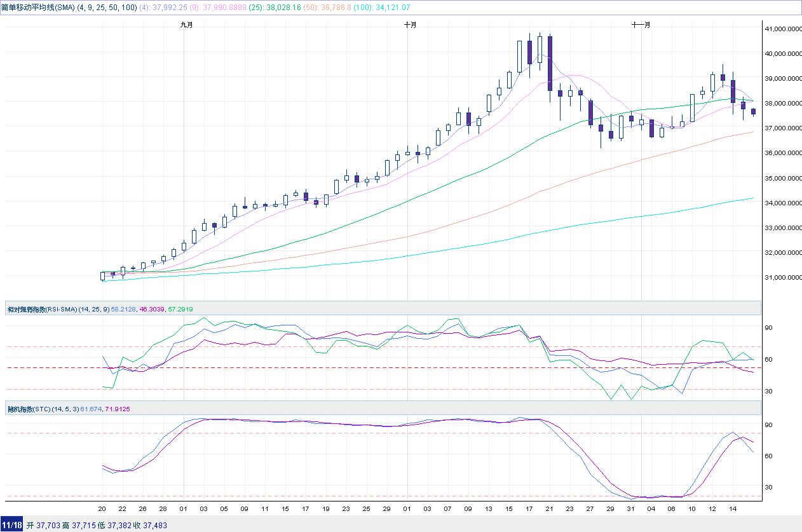
Task: Click the 十月 month label
Action: click(411, 25)
